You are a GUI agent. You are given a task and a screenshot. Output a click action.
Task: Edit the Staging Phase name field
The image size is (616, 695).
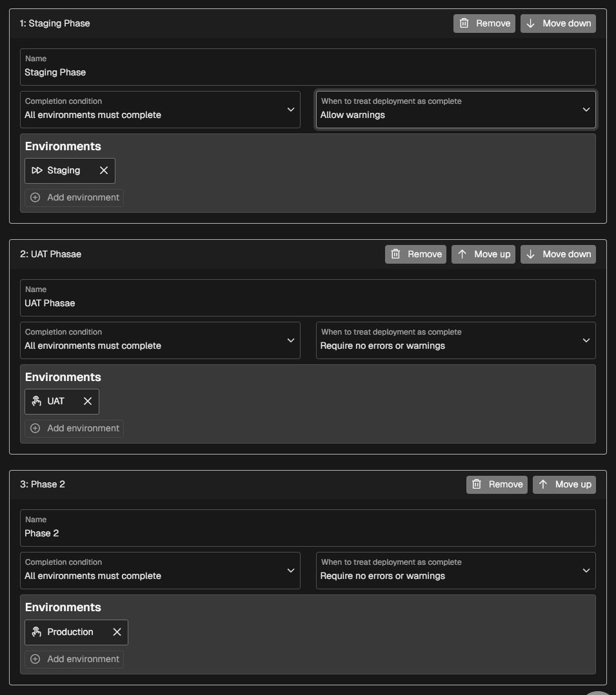click(308, 67)
